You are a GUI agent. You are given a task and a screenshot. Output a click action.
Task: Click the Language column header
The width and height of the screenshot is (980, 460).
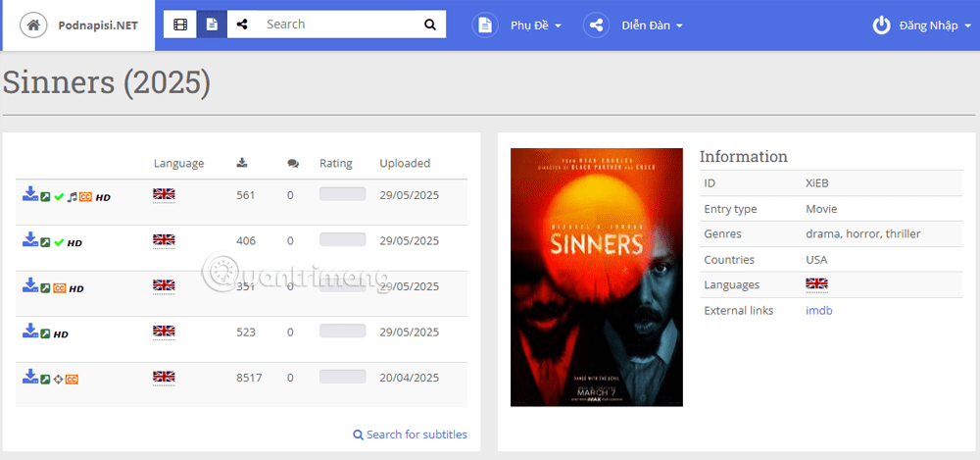(178, 164)
